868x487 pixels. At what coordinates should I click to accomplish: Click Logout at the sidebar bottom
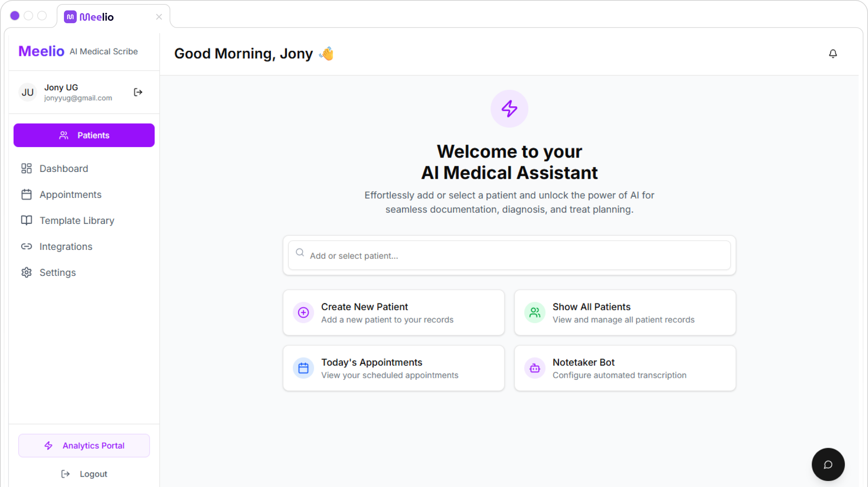click(x=84, y=473)
